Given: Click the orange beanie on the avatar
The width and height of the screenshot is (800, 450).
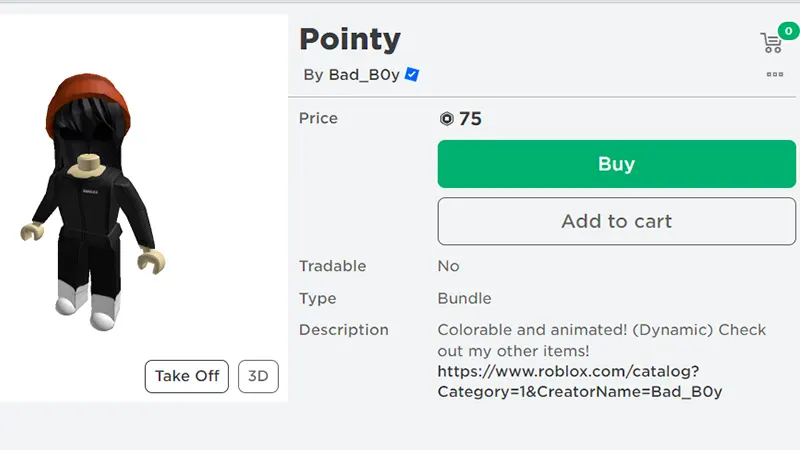Looking at the screenshot, I should point(88,97).
